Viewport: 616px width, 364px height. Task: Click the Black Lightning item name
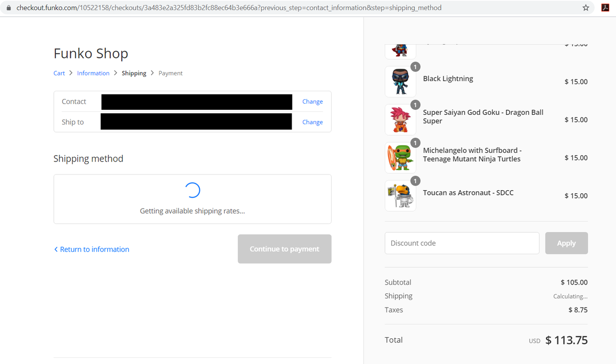[448, 78]
